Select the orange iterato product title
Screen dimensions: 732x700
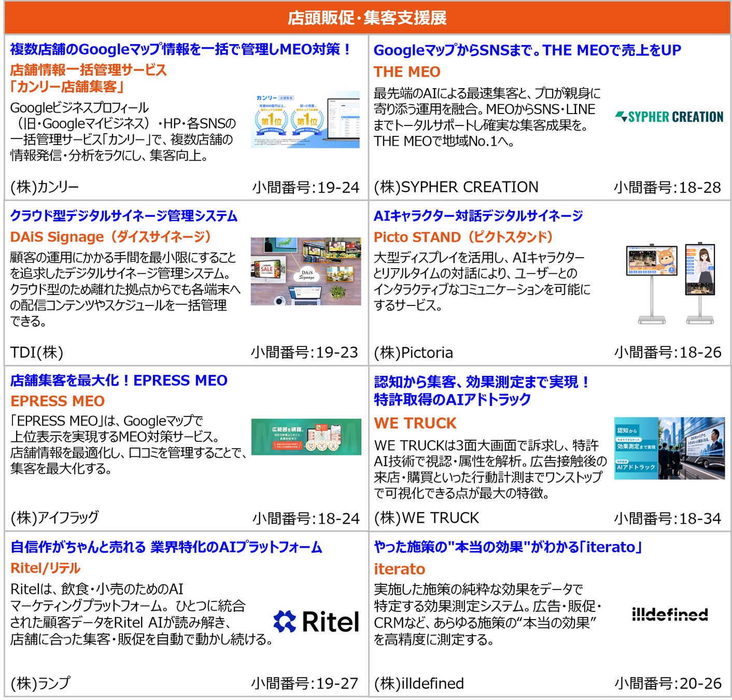[399, 569]
